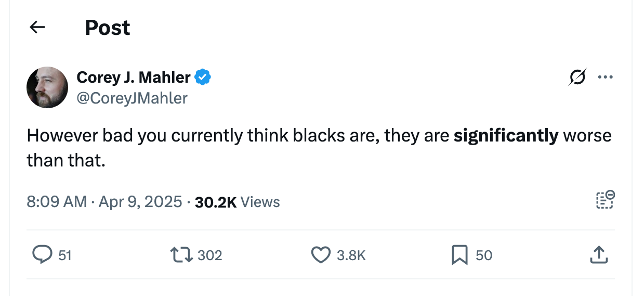Click the 302 reposts count

point(210,255)
